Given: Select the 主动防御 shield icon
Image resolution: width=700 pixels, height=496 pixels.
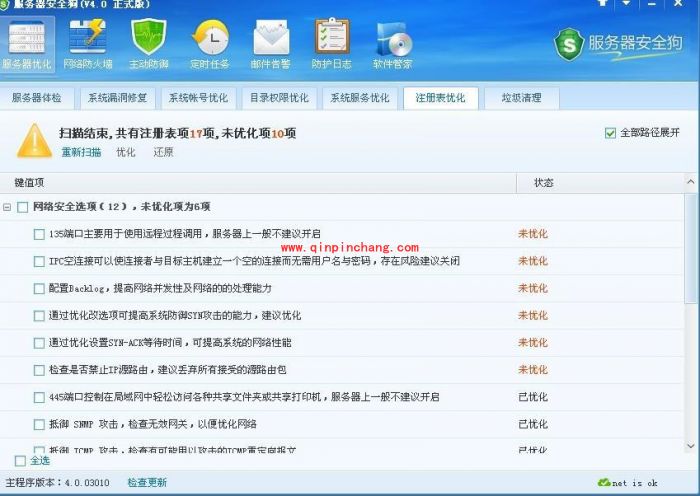Looking at the screenshot, I should (x=149, y=43).
